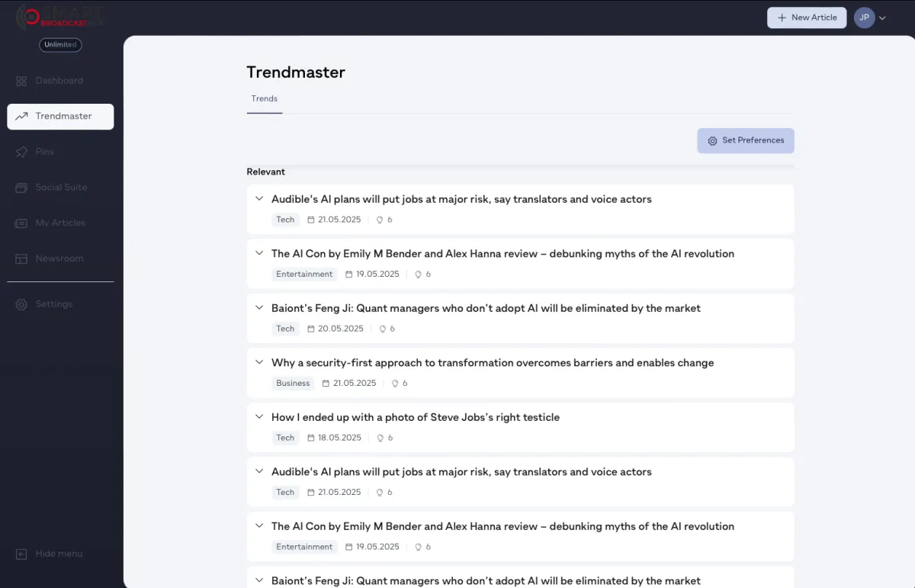Click the Smart Broadcast Hub logo
Screen dimensions: 915x588
coord(60,17)
